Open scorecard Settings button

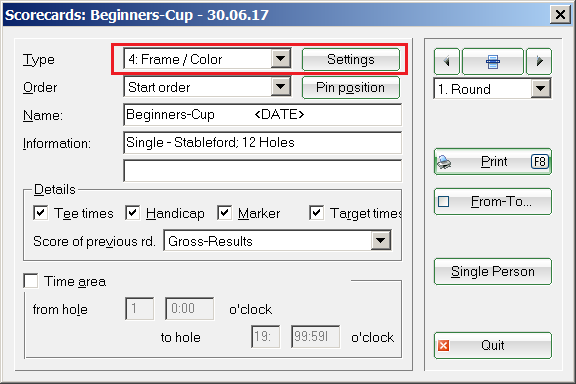(351, 60)
